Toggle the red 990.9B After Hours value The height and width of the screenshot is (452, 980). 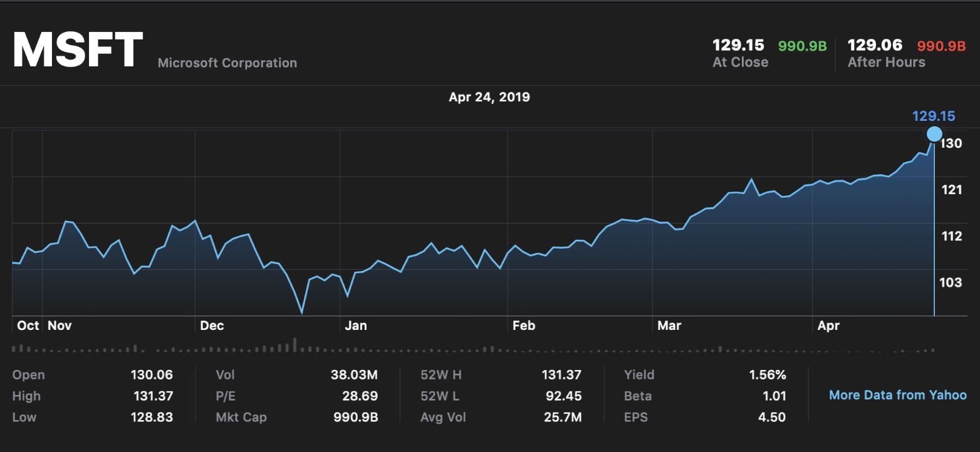click(941, 46)
